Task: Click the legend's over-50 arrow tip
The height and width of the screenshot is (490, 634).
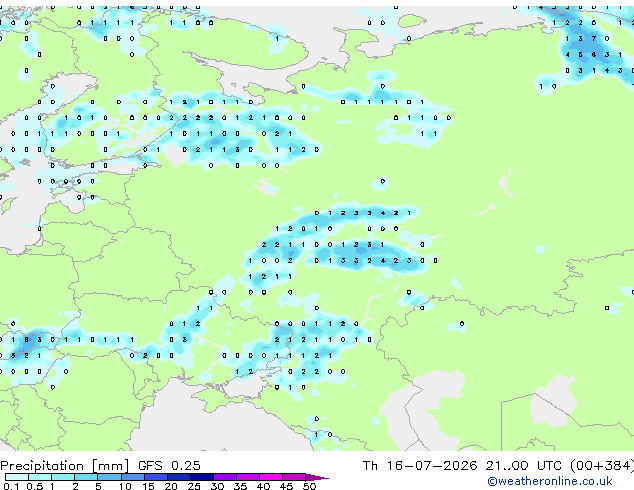Action: (x=317, y=478)
